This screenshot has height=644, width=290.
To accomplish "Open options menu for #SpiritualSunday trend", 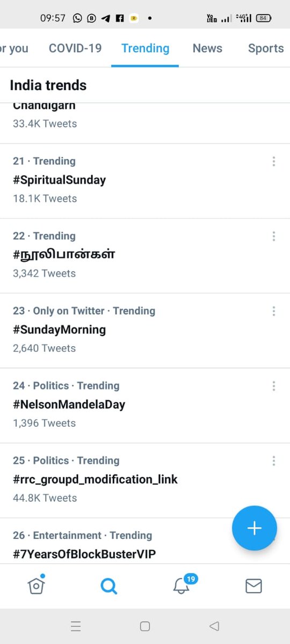I will coord(274,161).
